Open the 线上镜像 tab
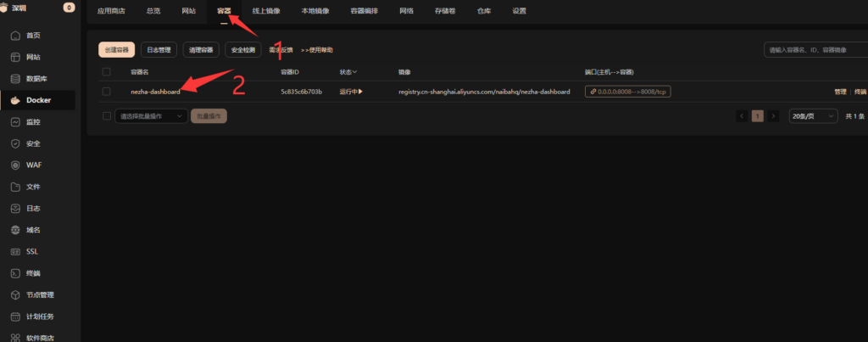Screen dimensions: 868x342 [x=266, y=11]
